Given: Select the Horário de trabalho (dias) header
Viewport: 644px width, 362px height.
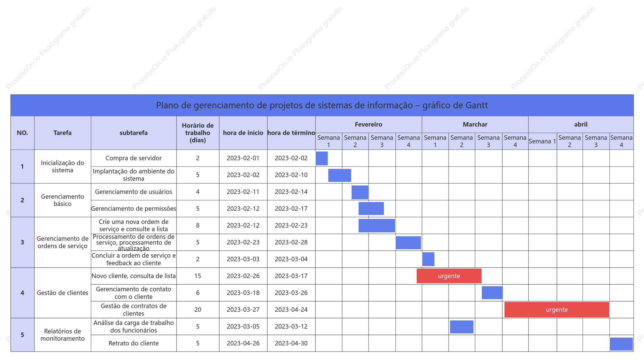Looking at the screenshot, I should click(198, 133).
